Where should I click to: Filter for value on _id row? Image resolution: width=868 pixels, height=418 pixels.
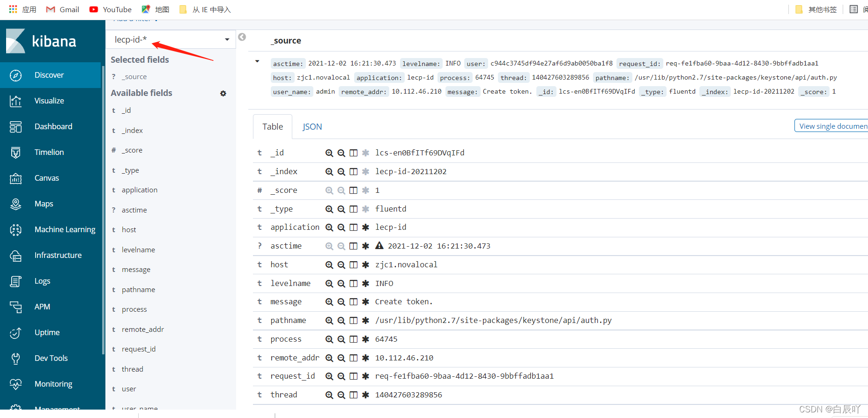point(329,153)
